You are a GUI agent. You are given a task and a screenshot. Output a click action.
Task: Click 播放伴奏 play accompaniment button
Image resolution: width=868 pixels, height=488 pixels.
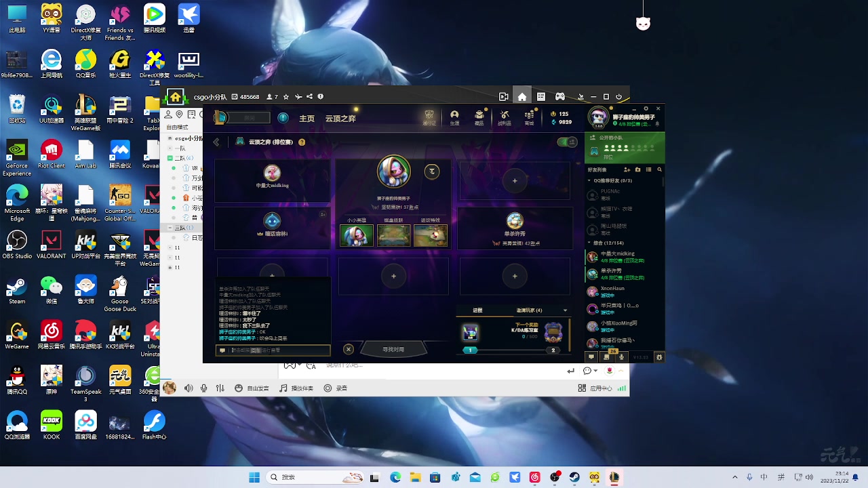pos(296,388)
